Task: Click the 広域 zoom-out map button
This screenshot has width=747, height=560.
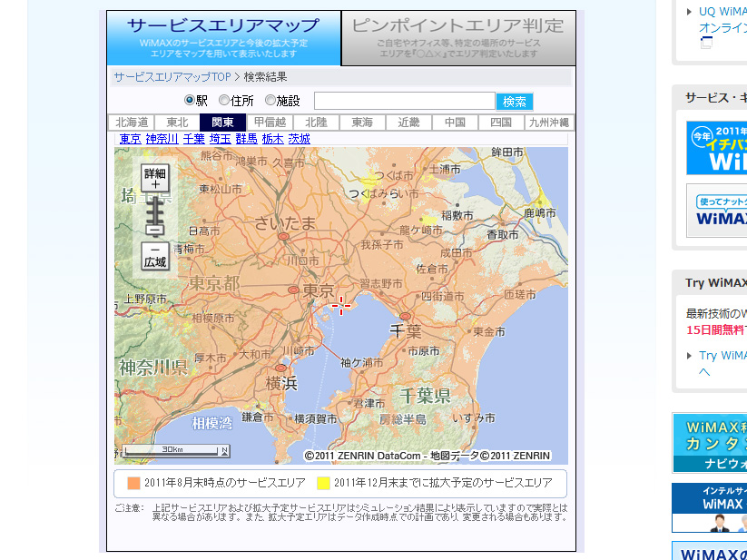Action: click(155, 256)
